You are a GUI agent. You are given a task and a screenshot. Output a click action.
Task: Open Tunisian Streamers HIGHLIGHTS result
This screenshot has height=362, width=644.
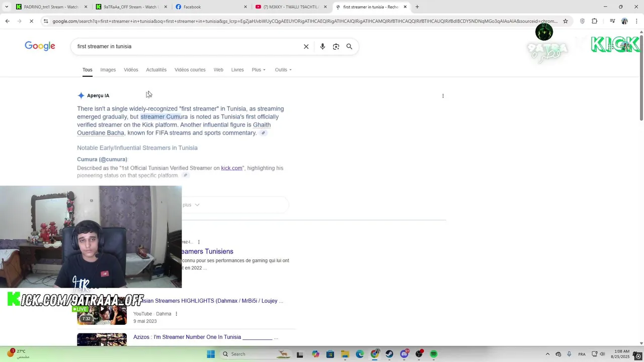[211, 301]
